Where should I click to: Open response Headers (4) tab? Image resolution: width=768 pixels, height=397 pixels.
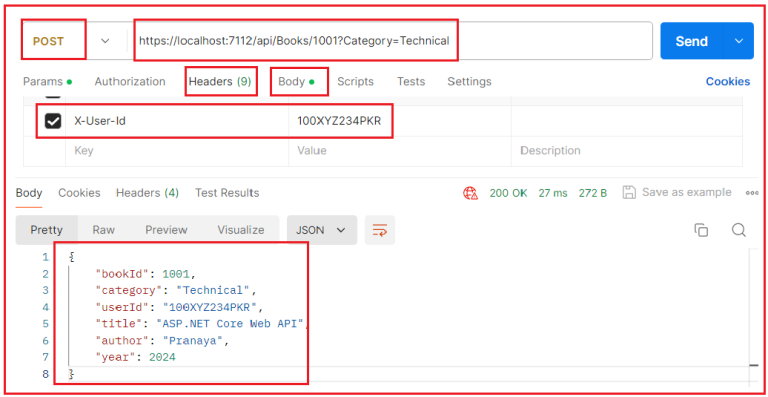point(147,193)
